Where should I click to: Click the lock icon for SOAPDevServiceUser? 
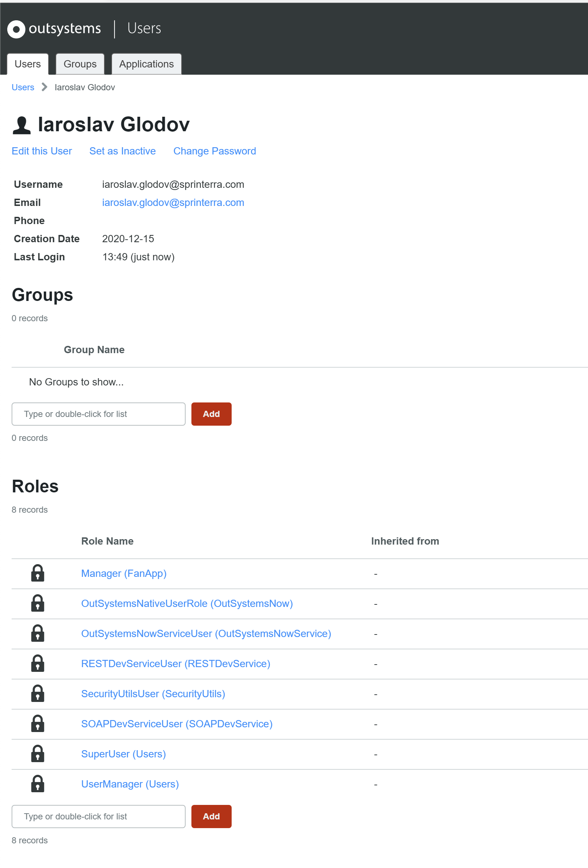(x=38, y=723)
